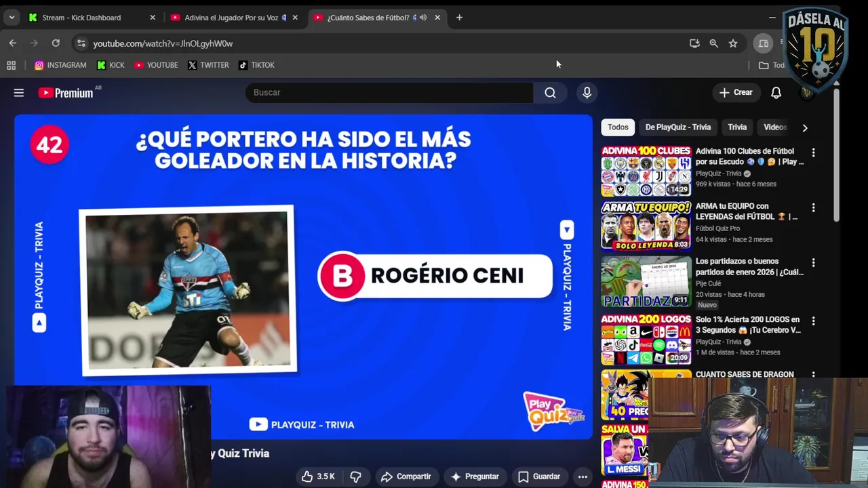Click Solo 1% Acierta 200 LOGOS title
This screenshot has height=488, width=868.
(x=749, y=325)
